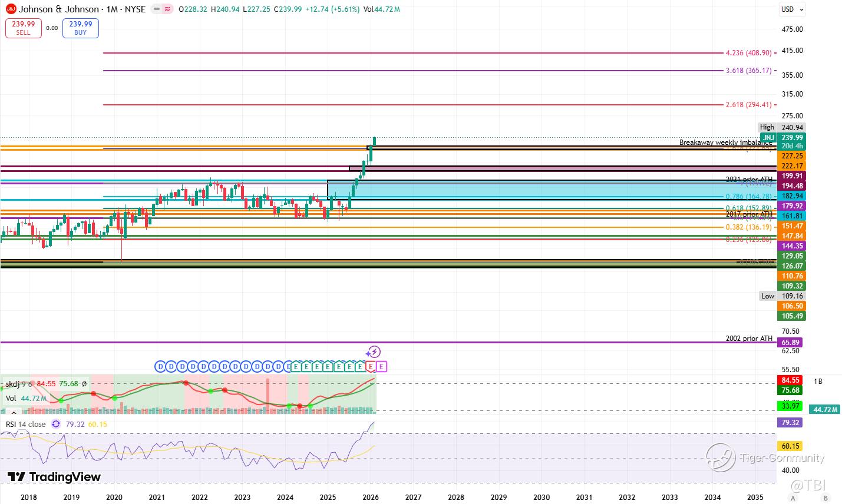The width and height of the screenshot is (842, 504).
Task: Click the High 240.94 price axis label
Action: [x=781, y=127]
